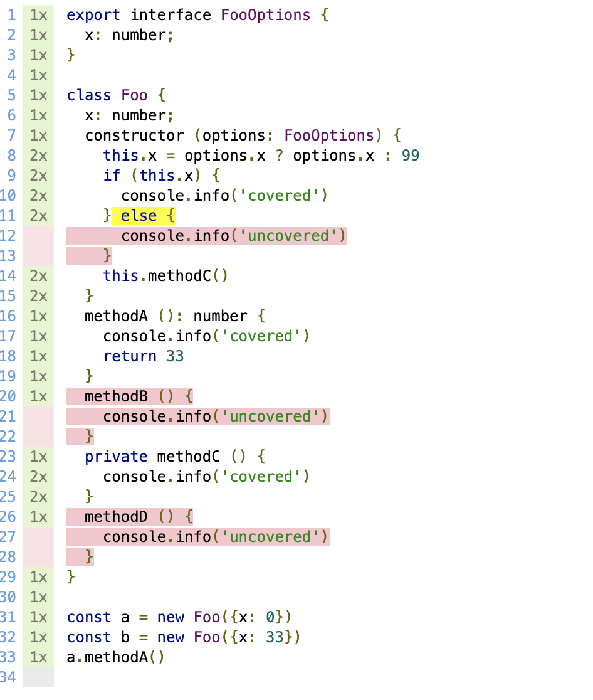Image resolution: width=593 pixels, height=700 pixels.
Task: Click the this.methodC() call on line 14
Action: coord(165,276)
